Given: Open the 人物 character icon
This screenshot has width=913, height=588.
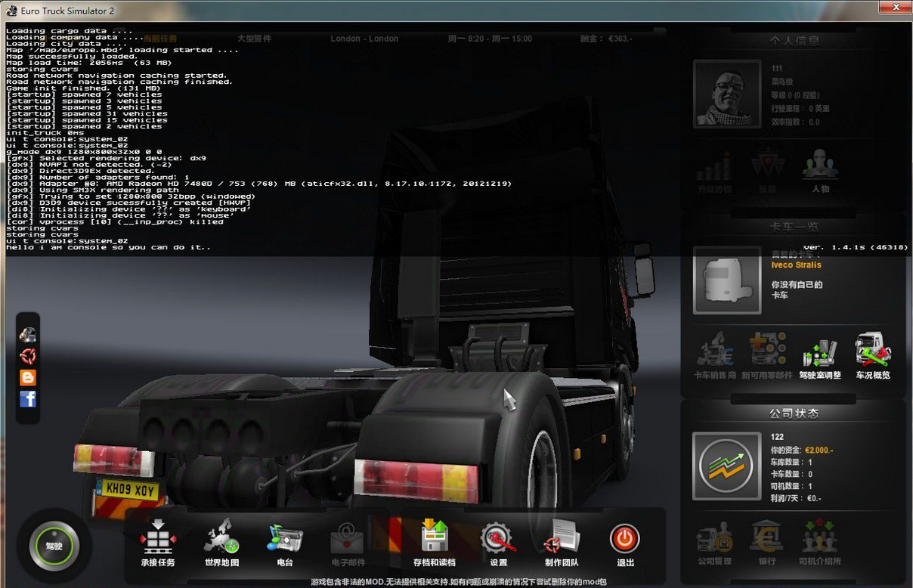Looking at the screenshot, I should 821,172.
